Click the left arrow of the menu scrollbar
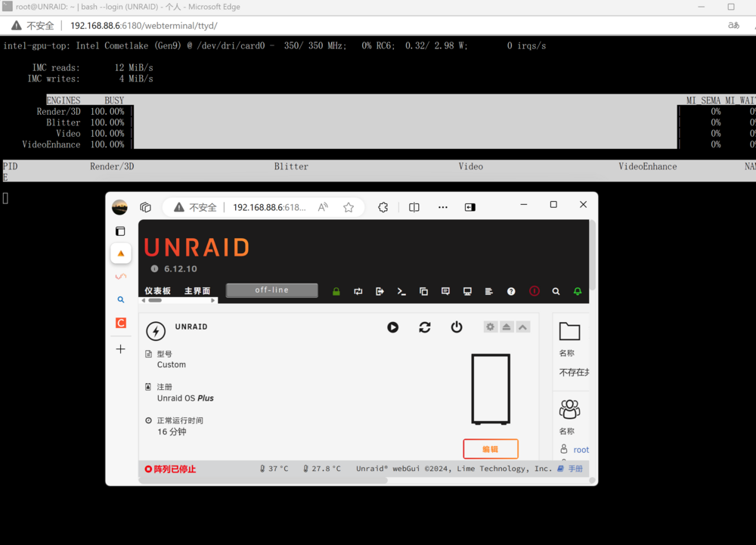Image resolution: width=756 pixels, height=545 pixels. coord(143,300)
